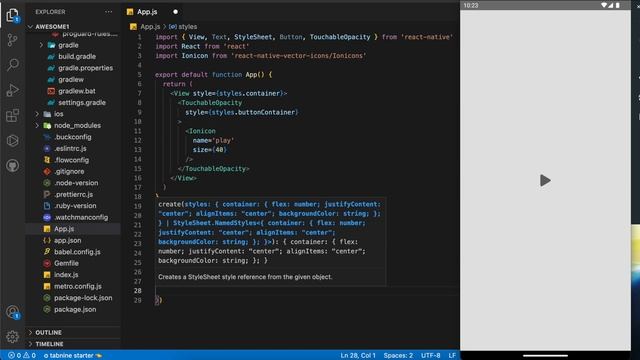The height and width of the screenshot is (360, 640).
Task: Open the Search view
Action: pyautogui.click(x=13, y=64)
